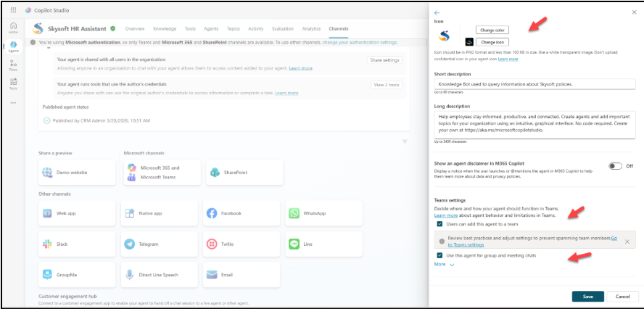Screen dimensions: 644x309
Task: Click the black icon color preview swatch
Action: (469, 42)
